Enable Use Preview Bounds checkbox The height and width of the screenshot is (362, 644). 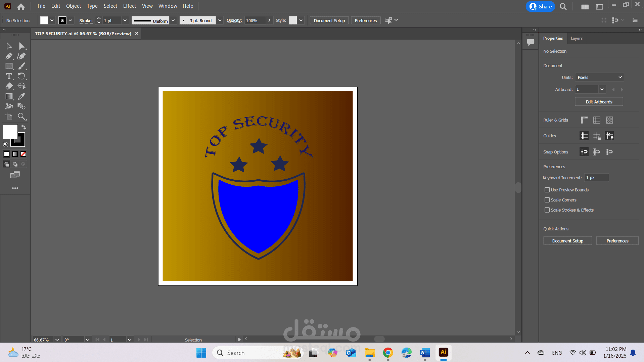547,190
